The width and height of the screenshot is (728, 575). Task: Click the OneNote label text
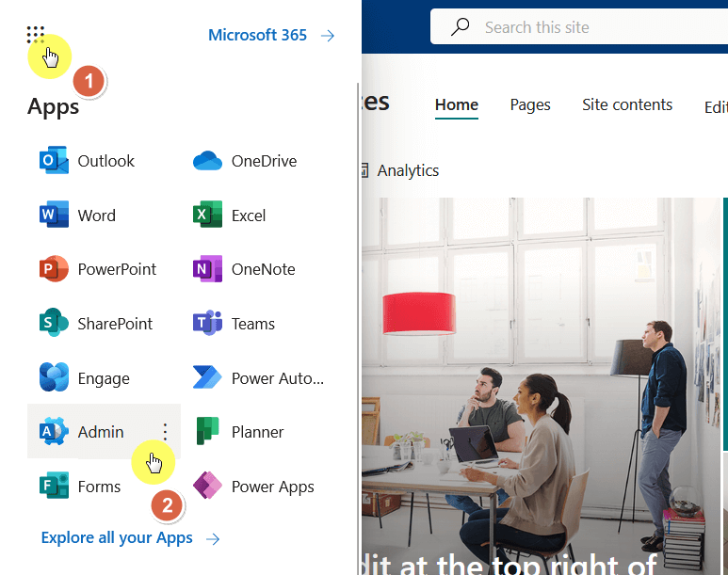264,269
